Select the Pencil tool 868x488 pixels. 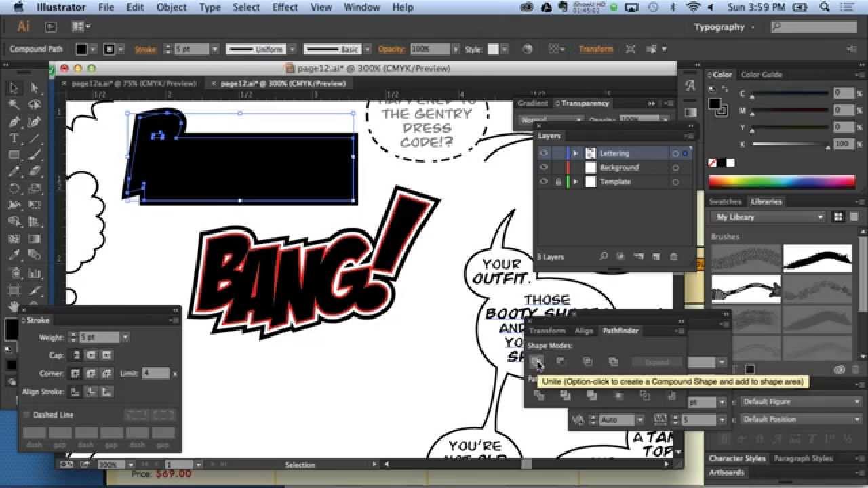point(14,171)
